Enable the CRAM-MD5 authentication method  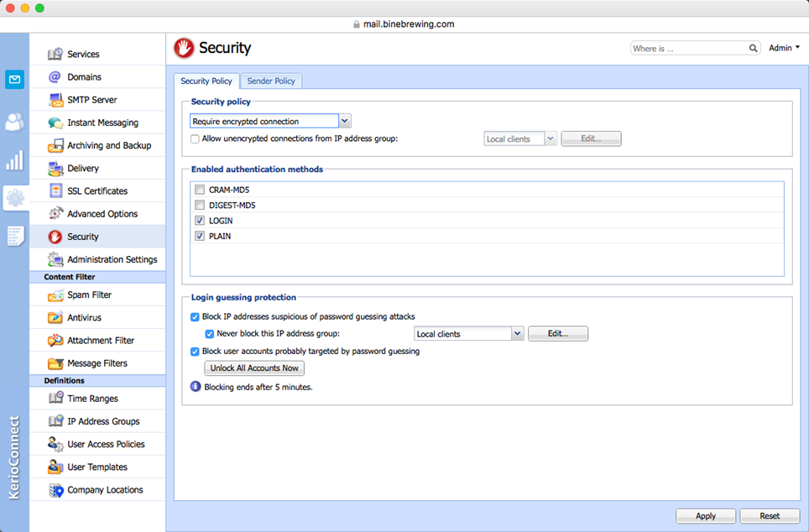pos(200,190)
